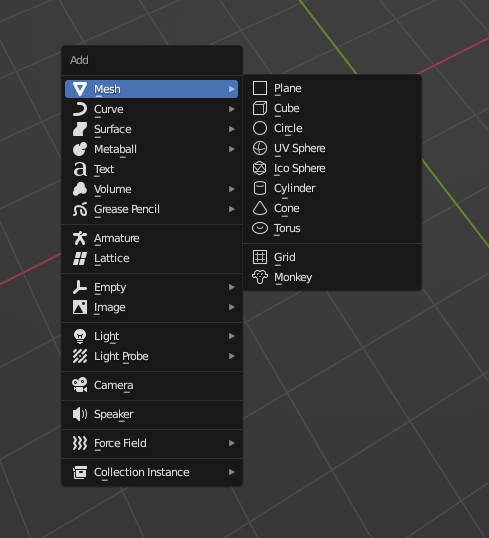Click the Circle mesh icon
Screen dimensions: 489x538
260,128
